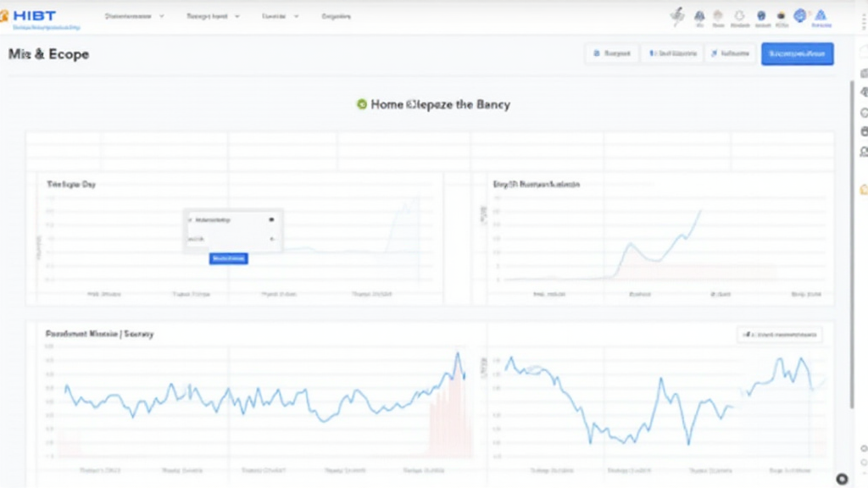
Task: Expand the first navigation dropdown in the header
Action: pyautogui.click(x=134, y=16)
